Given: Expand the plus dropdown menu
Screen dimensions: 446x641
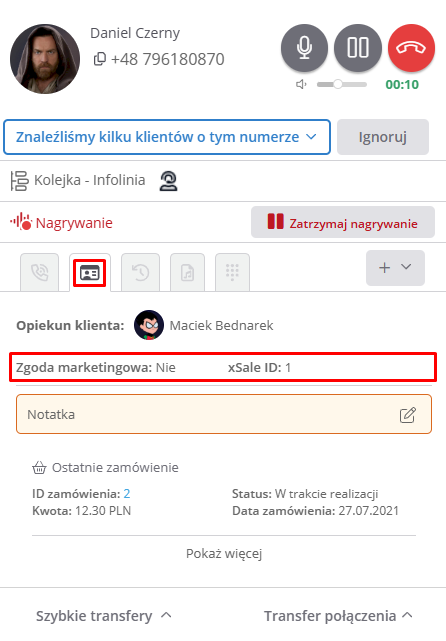Looking at the screenshot, I should [x=395, y=268].
